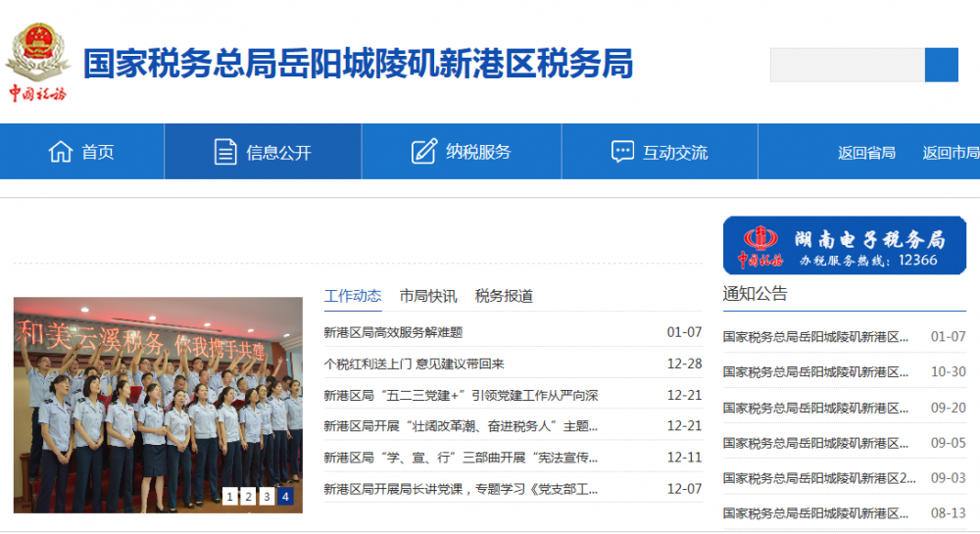Open the 纳税服务 menu item

[x=462, y=152]
